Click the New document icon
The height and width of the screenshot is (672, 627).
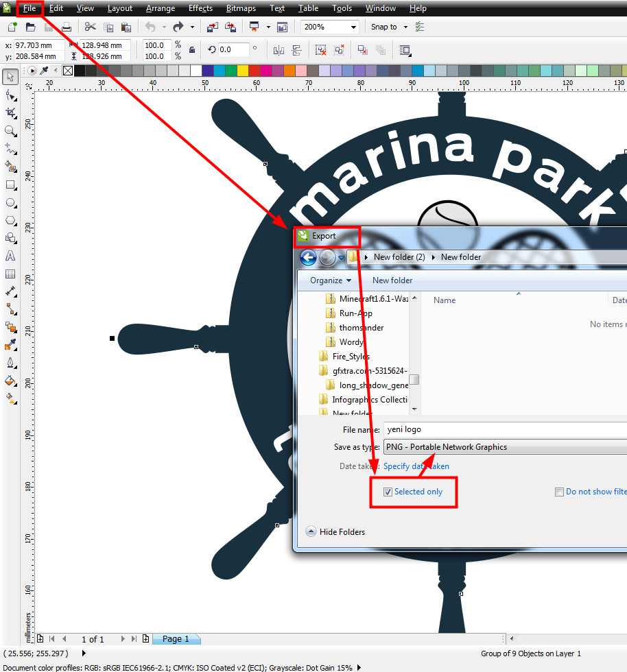[12, 27]
